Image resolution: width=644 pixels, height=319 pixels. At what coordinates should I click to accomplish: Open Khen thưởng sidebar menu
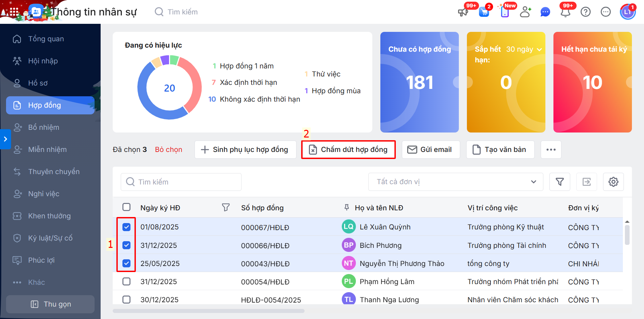pyautogui.click(x=49, y=216)
